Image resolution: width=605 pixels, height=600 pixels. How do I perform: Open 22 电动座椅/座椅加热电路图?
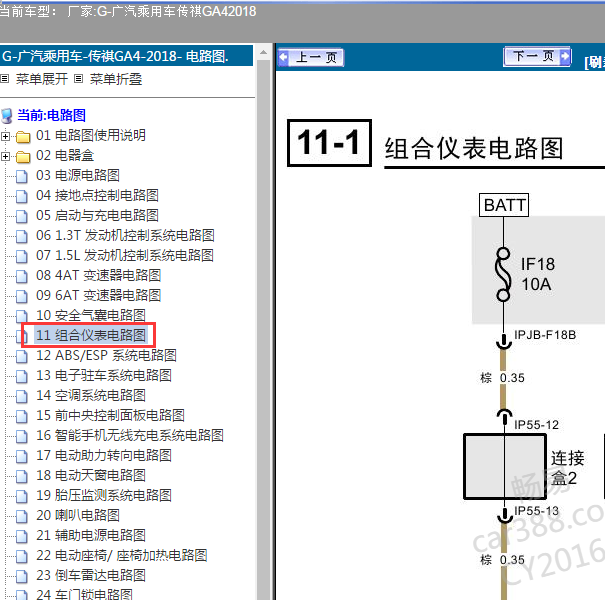point(122,556)
